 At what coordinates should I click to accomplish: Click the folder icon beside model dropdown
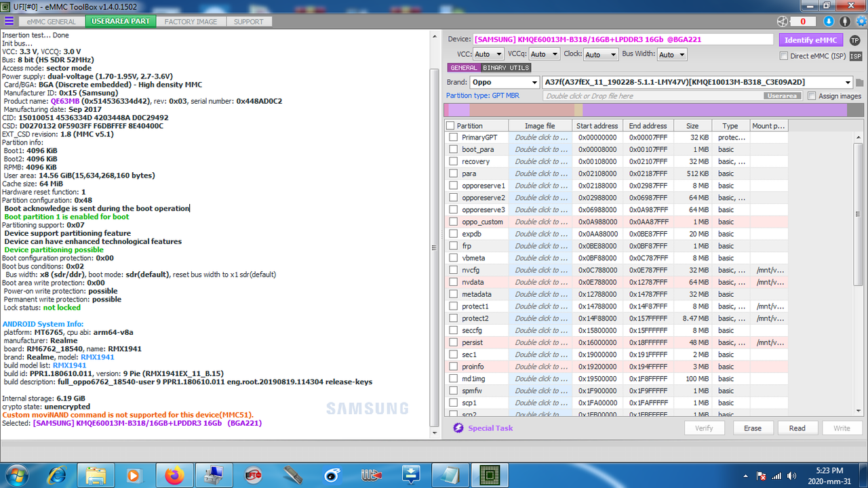point(860,83)
